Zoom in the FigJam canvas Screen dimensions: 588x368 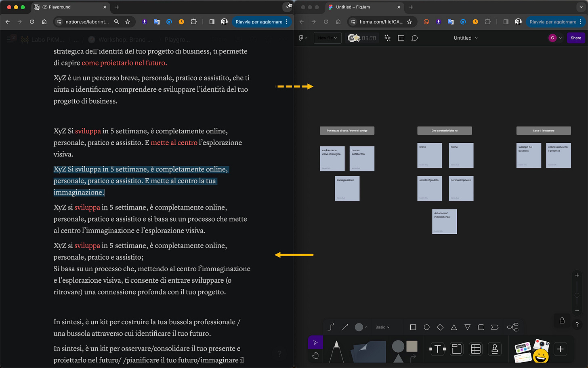point(577,275)
